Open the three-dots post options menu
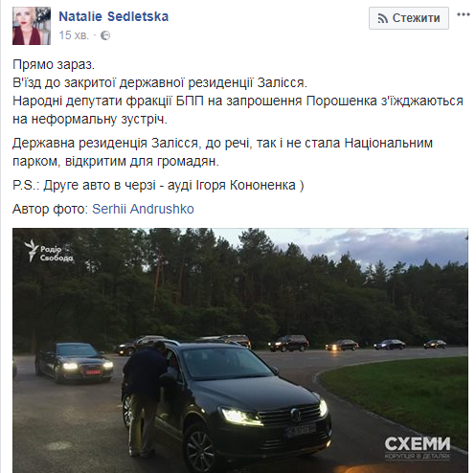The height and width of the screenshot is (473, 476). point(463,15)
